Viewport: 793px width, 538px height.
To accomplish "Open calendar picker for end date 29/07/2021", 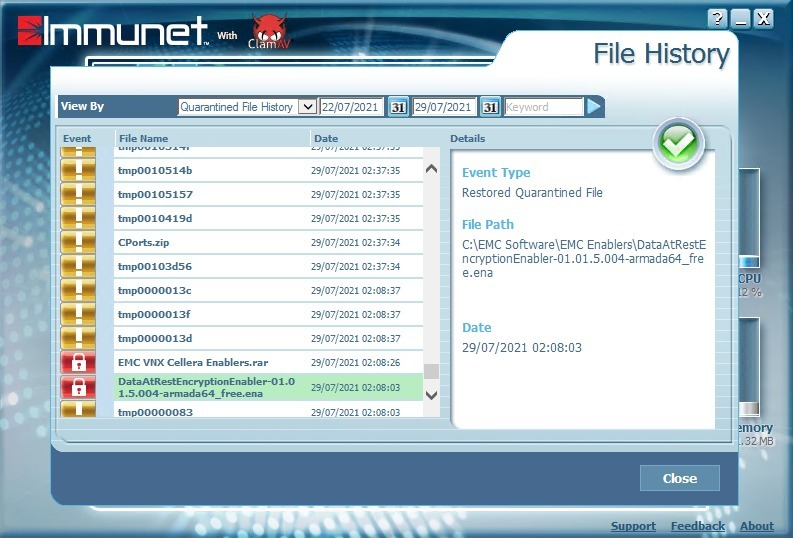I will 490,107.
